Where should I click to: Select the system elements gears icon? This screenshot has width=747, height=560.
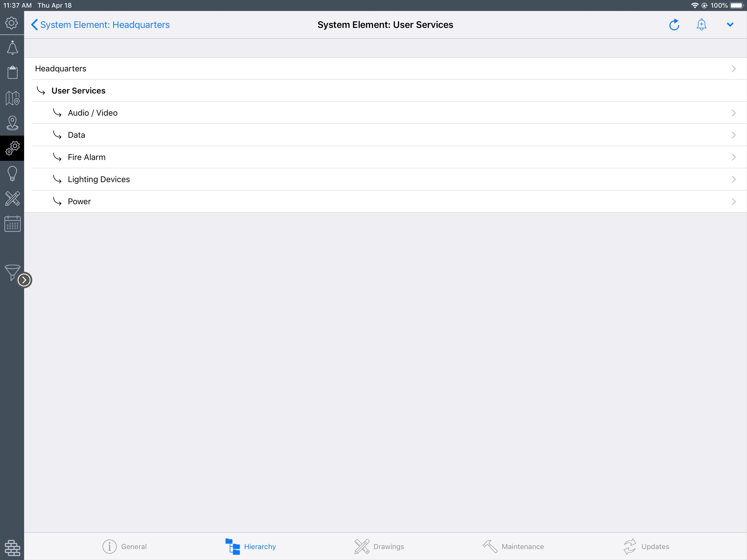[x=13, y=148]
